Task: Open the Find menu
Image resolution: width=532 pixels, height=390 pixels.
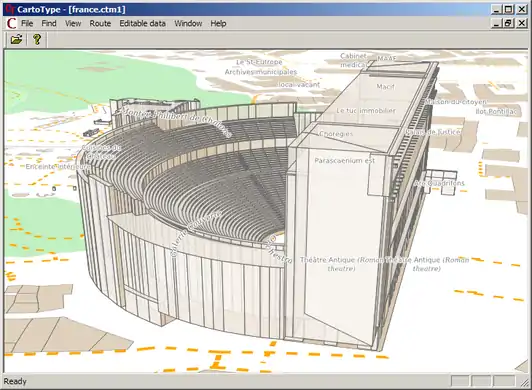Action: (x=49, y=23)
